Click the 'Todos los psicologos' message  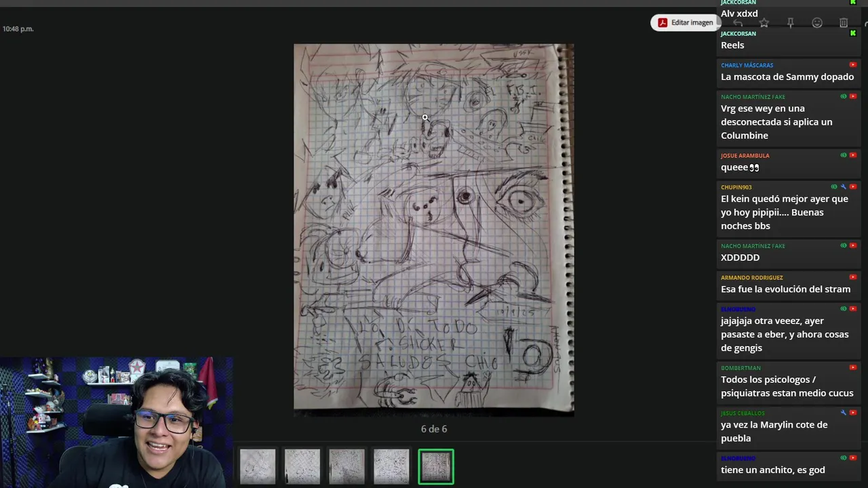[787, 386]
